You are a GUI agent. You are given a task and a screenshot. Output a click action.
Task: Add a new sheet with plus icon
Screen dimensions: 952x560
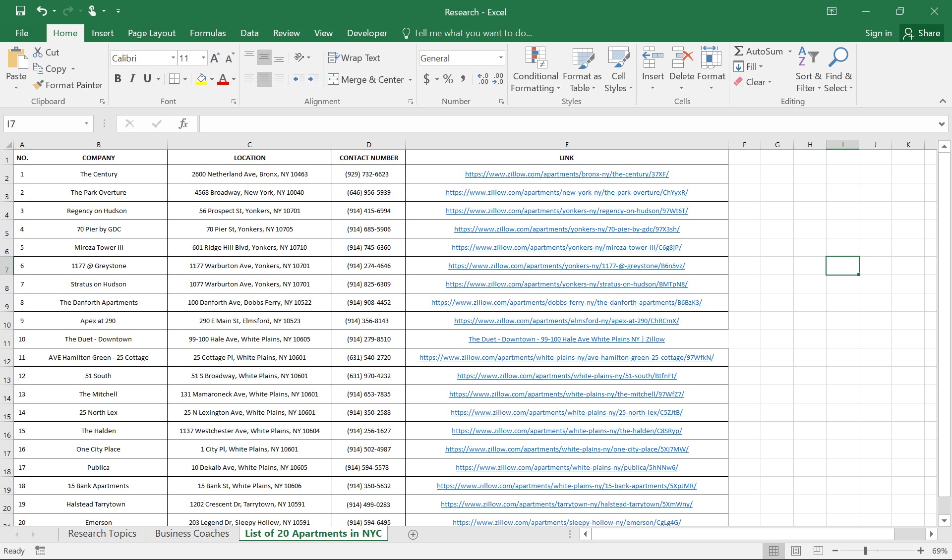tap(413, 534)
